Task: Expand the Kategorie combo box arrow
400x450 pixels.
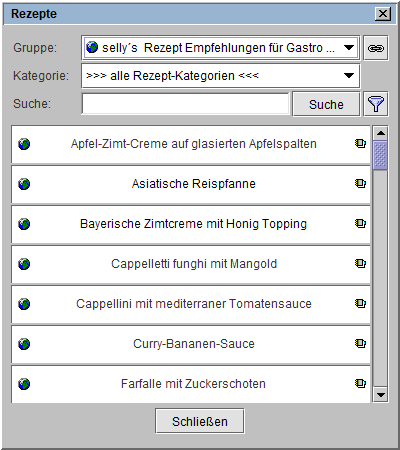Action: (349, 76)
